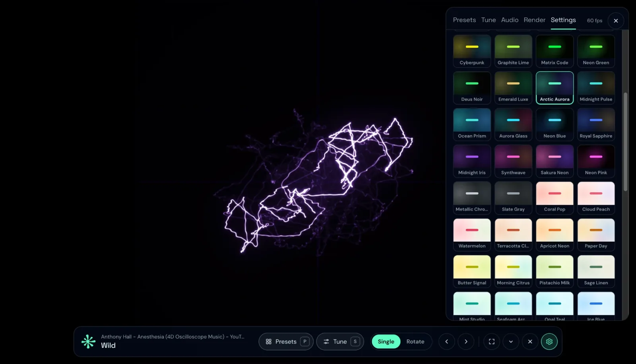Switch to the Tune tab
Screen dimensions: 636x364
click(x=489, y=20)
